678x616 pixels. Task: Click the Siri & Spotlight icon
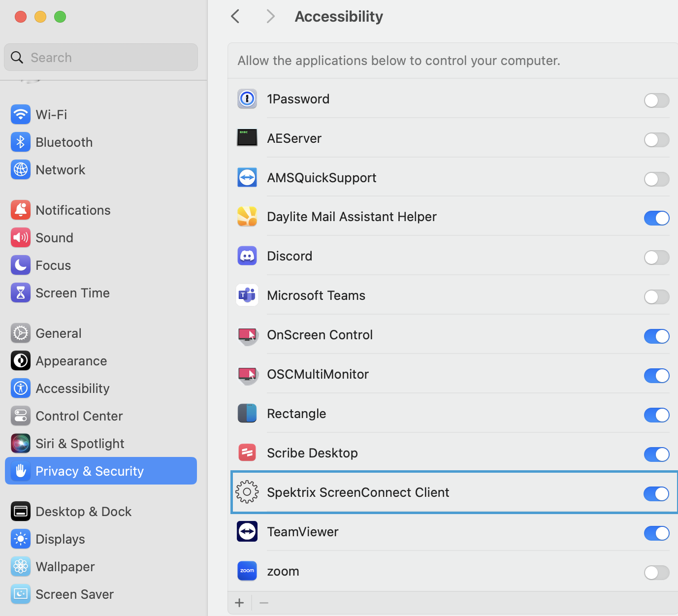(x=21, y=444)
